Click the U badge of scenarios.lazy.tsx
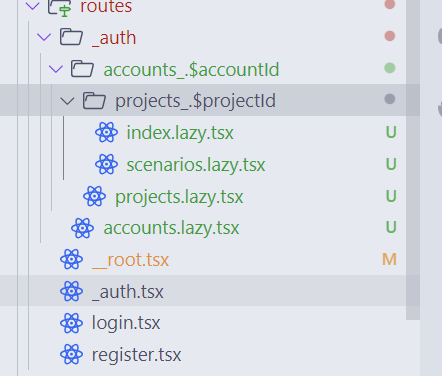Viewport: 442px width, 376px height. (391, 164)
